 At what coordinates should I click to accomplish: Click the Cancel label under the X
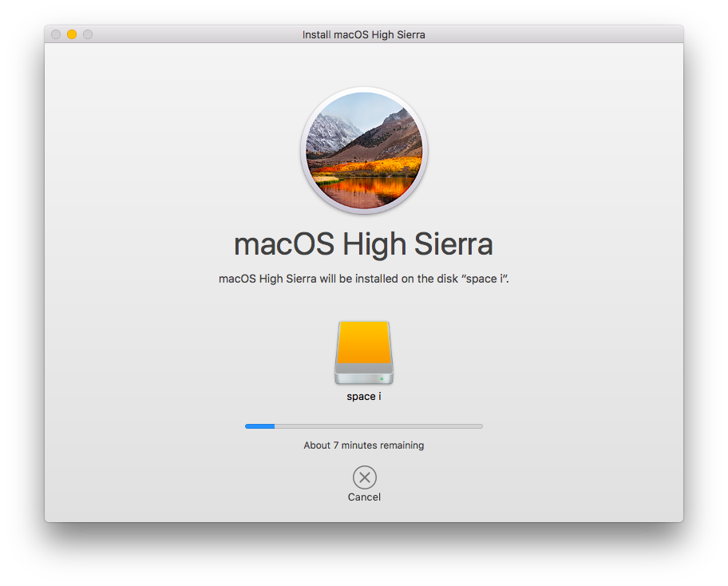coord(364,497)
